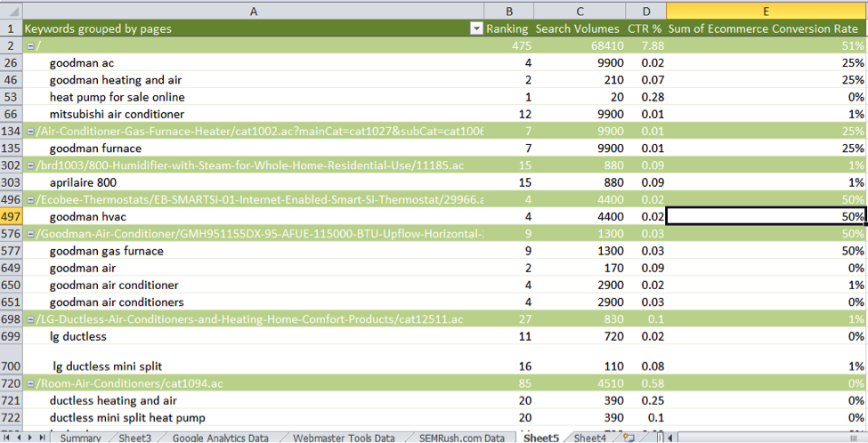Viewport: 868px width, 443px height.
Task: Switch to the Sheet4 tab
Action: [590, 438]
